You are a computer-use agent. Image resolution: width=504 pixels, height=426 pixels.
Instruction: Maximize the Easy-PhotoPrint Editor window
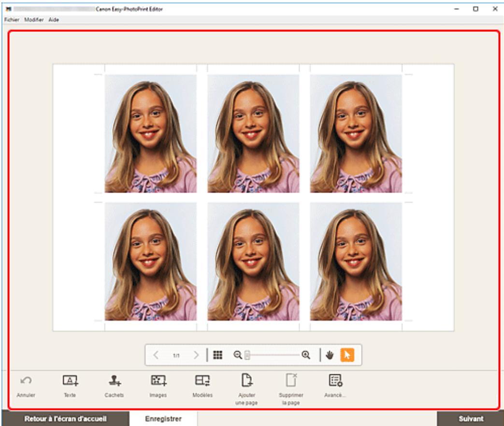pyautogui.click(x=475, y=9)
